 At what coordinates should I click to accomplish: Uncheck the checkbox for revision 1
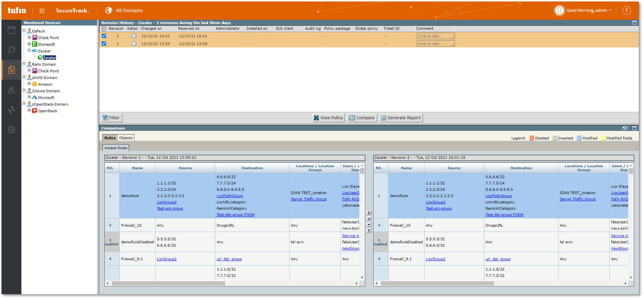104,44
